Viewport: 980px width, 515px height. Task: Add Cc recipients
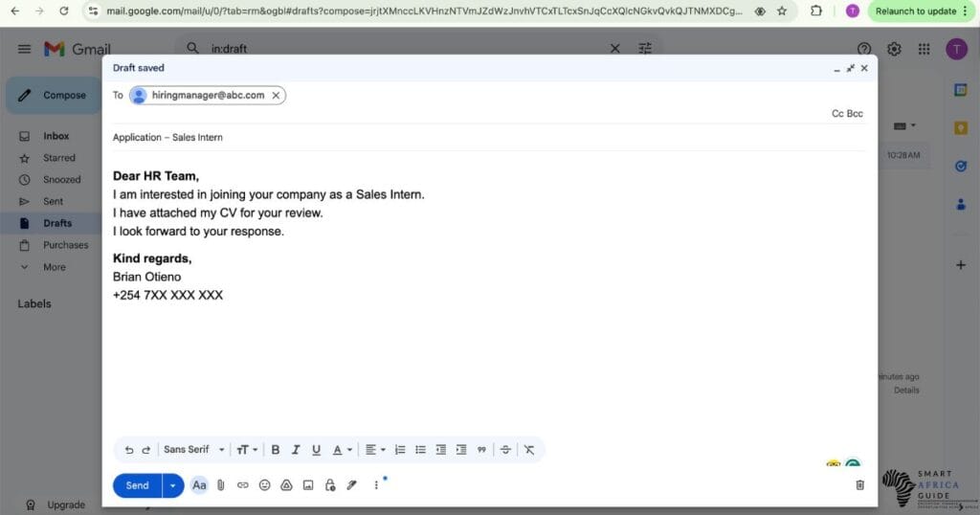tap(837, 114)
